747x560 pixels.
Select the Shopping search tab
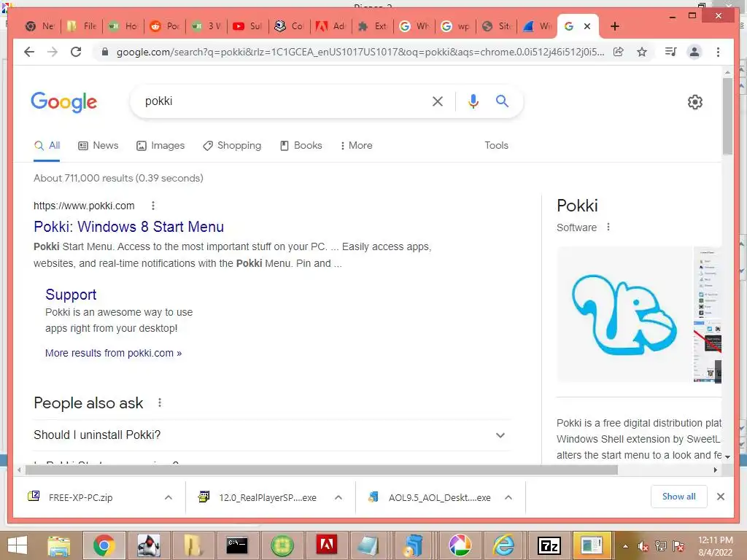[x=232, y=146]
